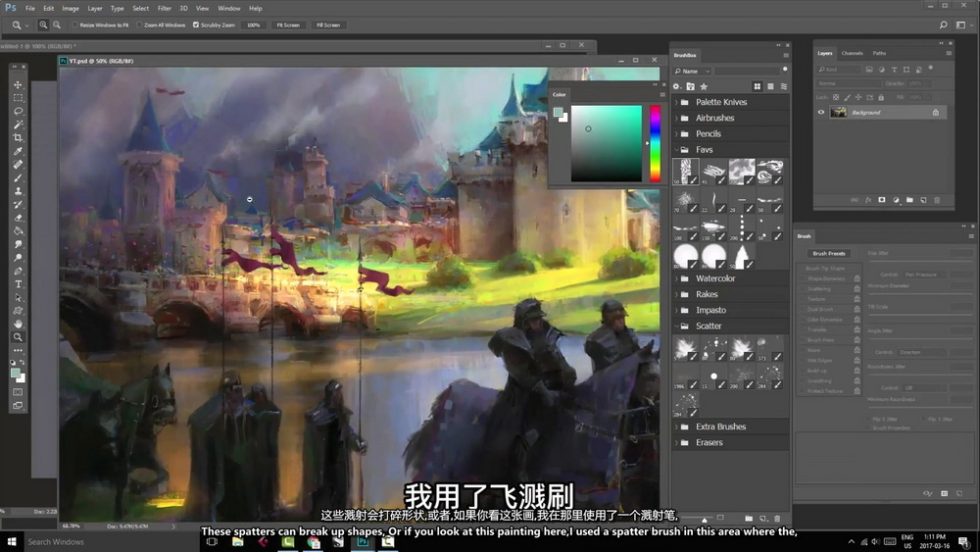Viewport: 980px width, 552px height.
Task: Click the Fill Screen button
Action: 328,25
